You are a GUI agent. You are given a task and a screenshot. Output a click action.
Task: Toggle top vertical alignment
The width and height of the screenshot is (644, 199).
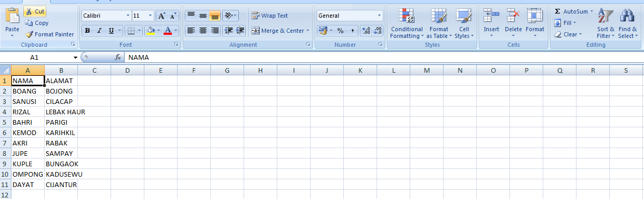(191, 16)
